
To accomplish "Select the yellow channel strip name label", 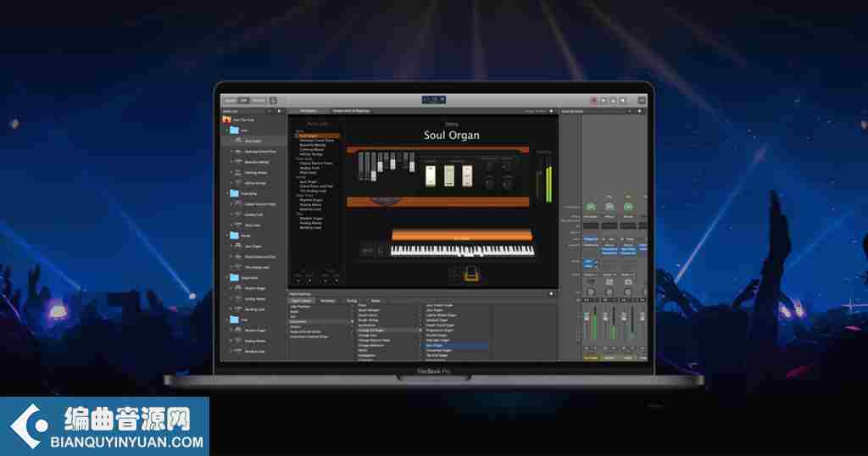I will pyautogui.click(x=591, y=358).
